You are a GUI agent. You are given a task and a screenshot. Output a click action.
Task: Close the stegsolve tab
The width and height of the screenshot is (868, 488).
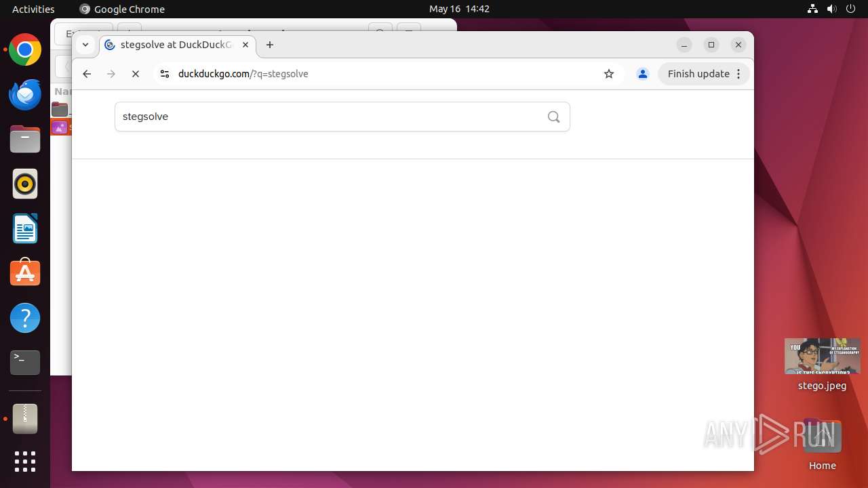245,45
